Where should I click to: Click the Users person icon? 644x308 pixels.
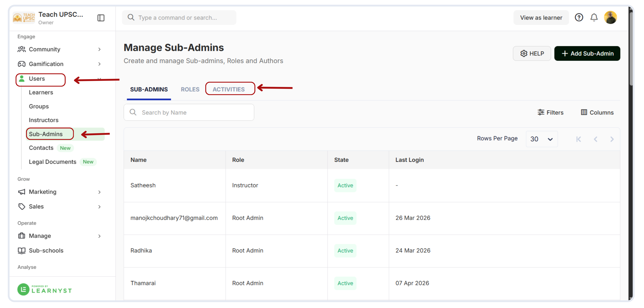[x=22, y=79]
